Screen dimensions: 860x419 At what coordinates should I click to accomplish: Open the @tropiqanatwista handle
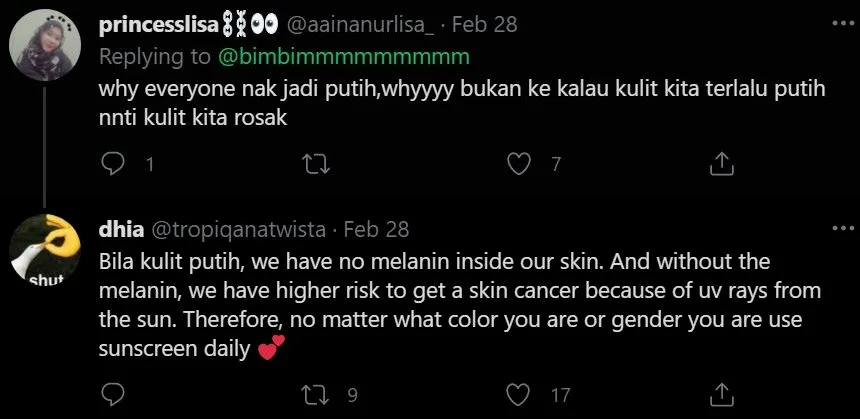238,229
